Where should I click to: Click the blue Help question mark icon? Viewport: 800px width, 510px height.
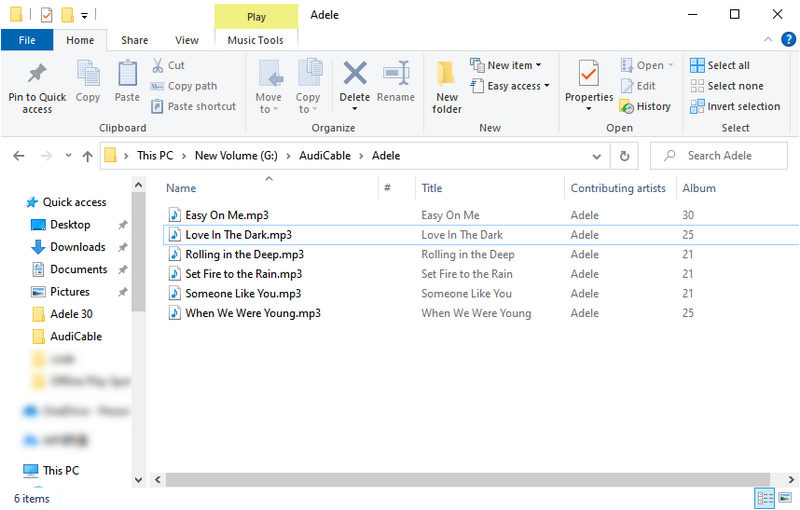(788, 39)
